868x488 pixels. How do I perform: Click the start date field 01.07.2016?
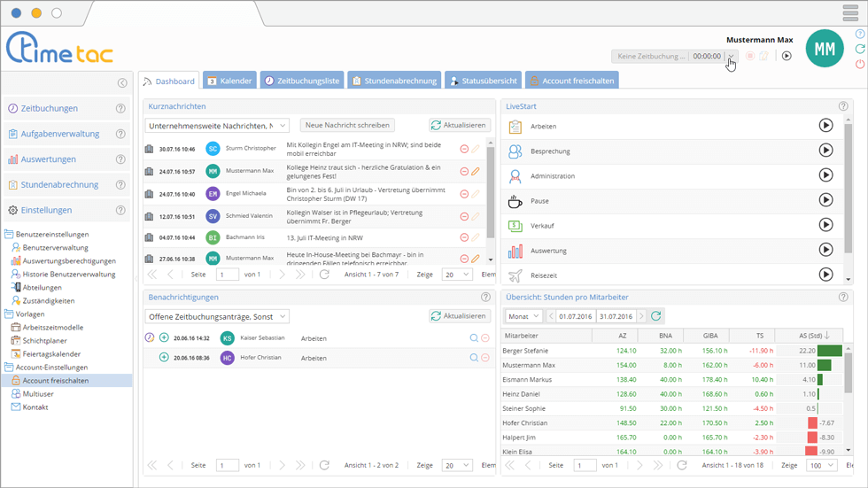[x=575, y=316]
